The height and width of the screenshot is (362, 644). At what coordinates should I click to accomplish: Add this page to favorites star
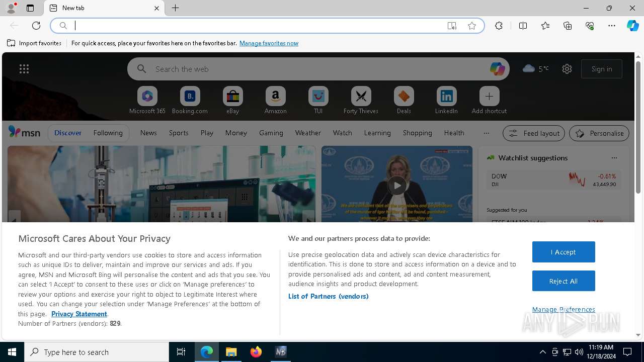click(472, 26)
